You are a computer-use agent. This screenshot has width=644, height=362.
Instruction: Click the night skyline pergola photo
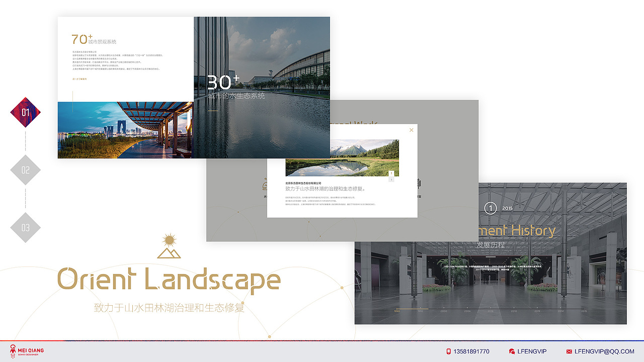point(125,130)
